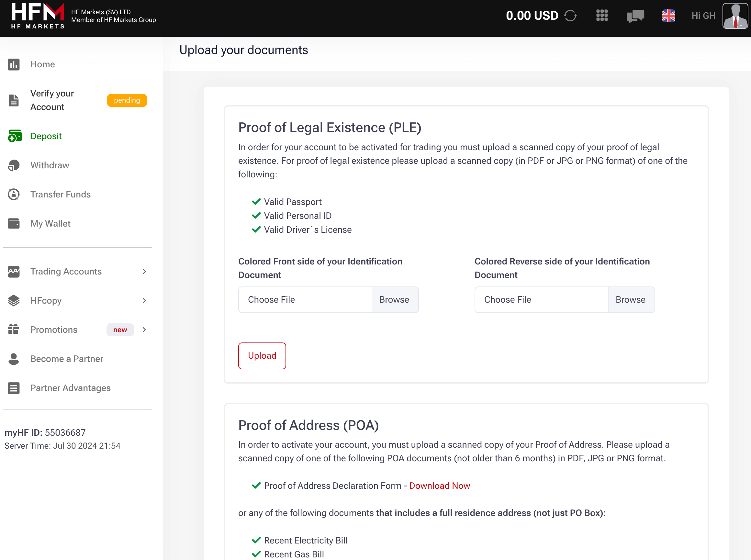Click the My Wallet sidebar icon
The width and height of the screenshot is (751, 560).
(14, 224)
